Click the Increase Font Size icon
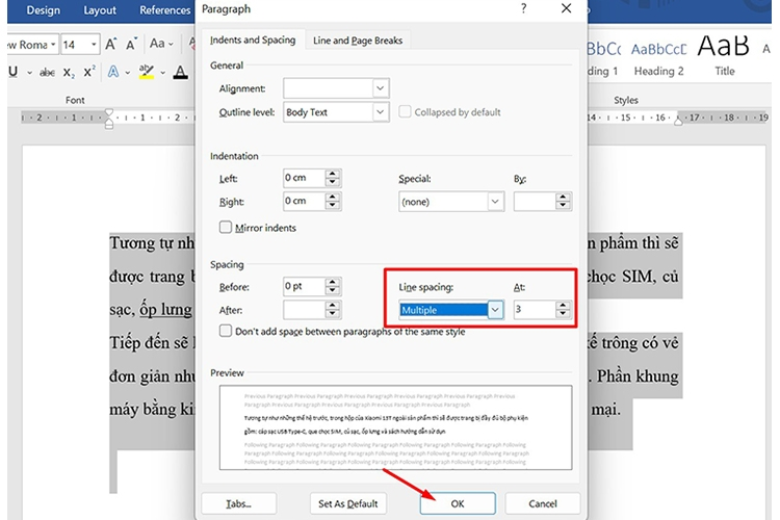 110,44
